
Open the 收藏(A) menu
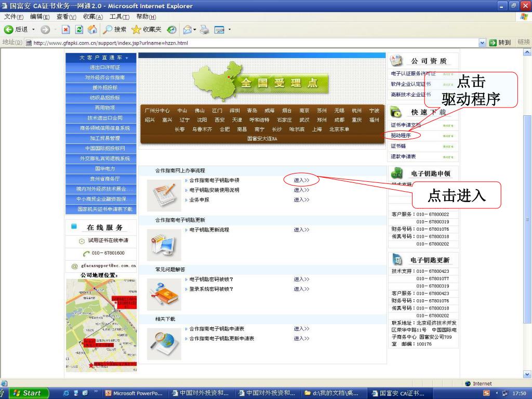click(93, 17)
